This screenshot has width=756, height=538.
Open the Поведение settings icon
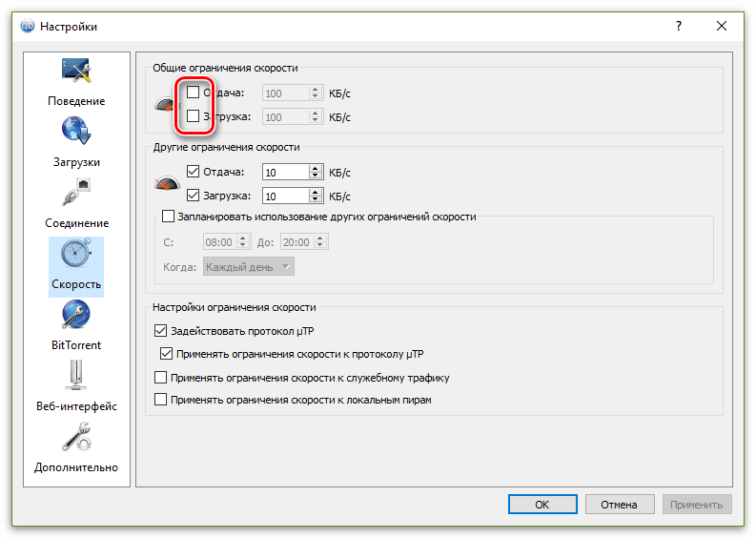pos(76,72)
